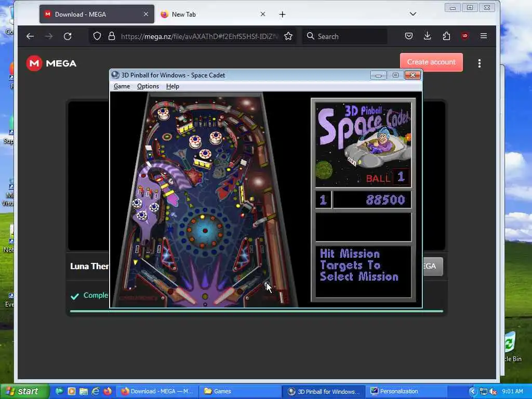
Task: Click the MEGA logo
Action: tap(51, 63)
